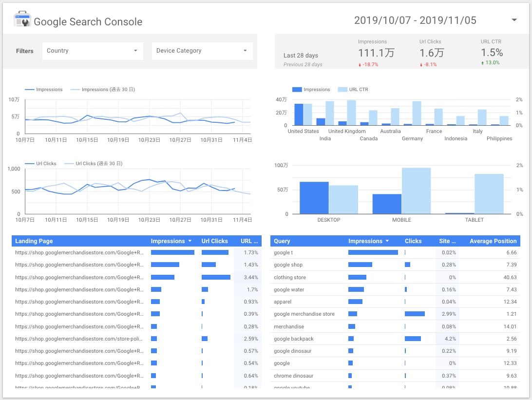Click the landing page URL with 3.44% CTR
The image size is (532, 400).
coord(79,277)
